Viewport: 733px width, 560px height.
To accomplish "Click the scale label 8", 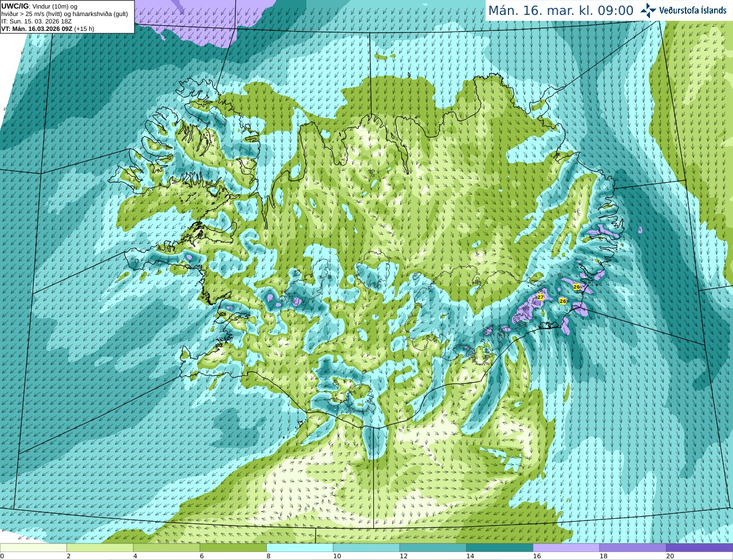I will click(269, 556).
